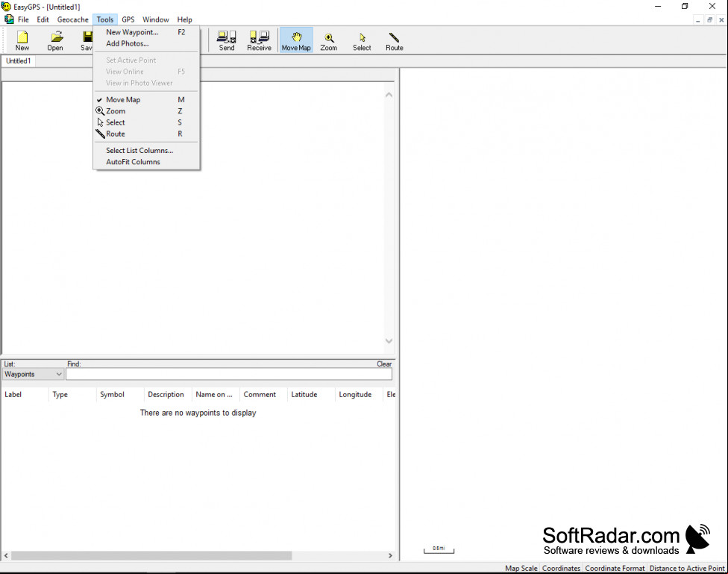
Task: Click the Send to GPS toolbar icon
Action: (x=227, y=40)
